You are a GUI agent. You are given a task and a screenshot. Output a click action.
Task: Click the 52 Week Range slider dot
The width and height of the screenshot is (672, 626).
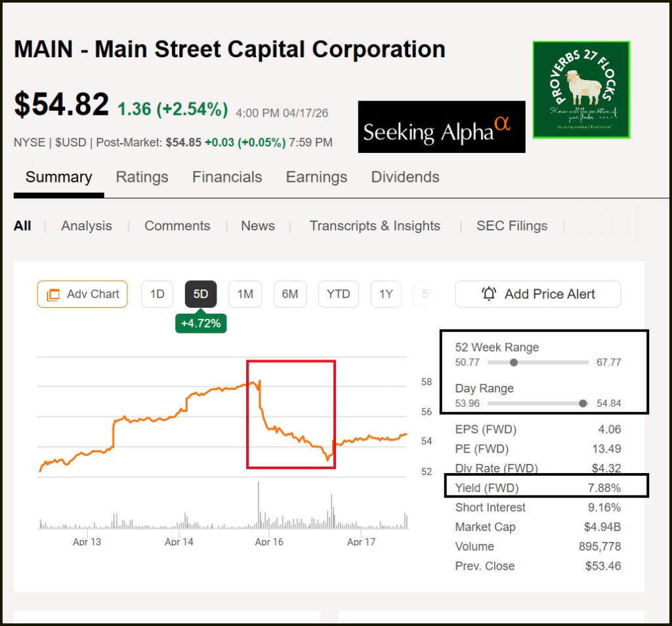514,362
